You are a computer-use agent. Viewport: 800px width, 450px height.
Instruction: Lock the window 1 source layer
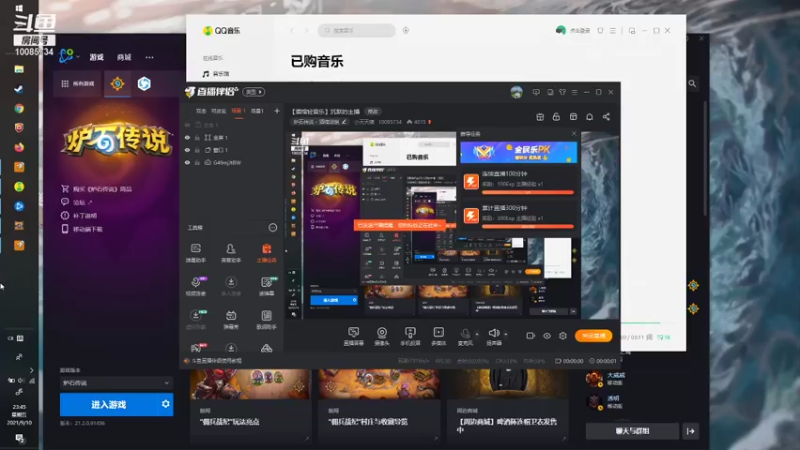tap(197, 150)
